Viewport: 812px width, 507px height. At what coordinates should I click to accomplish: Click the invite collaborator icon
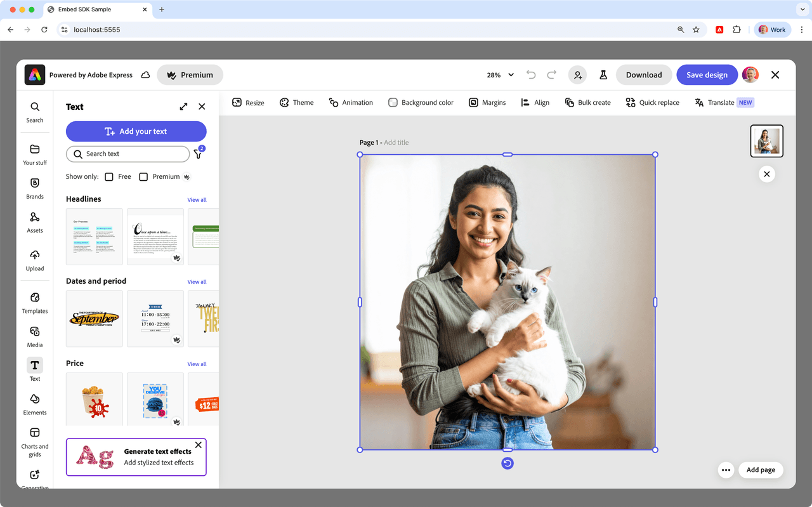(577, 75)
